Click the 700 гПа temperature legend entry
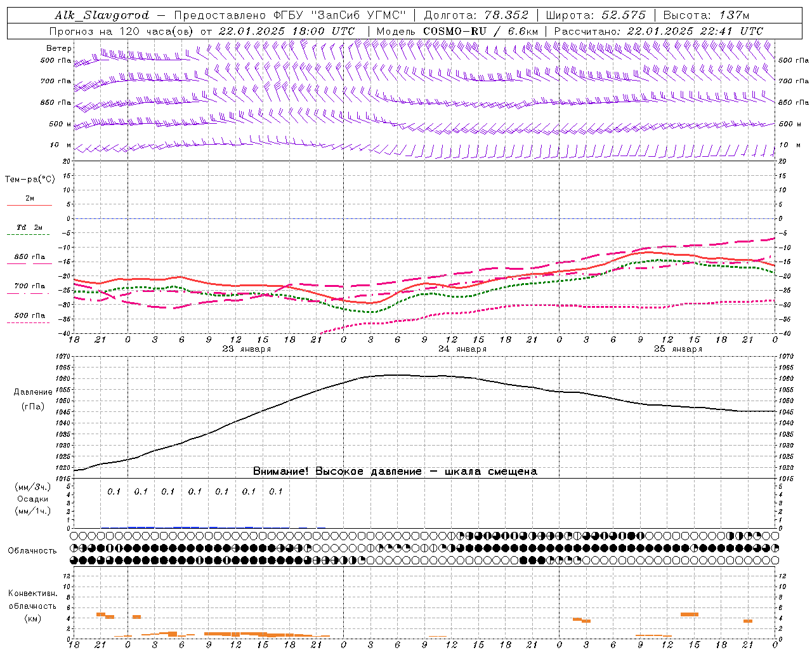 tap(30, 286)
